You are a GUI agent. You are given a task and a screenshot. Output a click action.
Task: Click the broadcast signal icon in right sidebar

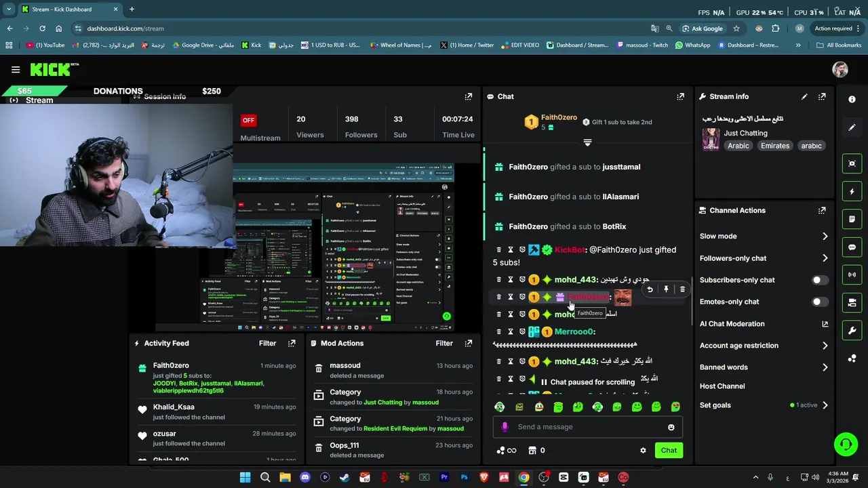[852, 274]
